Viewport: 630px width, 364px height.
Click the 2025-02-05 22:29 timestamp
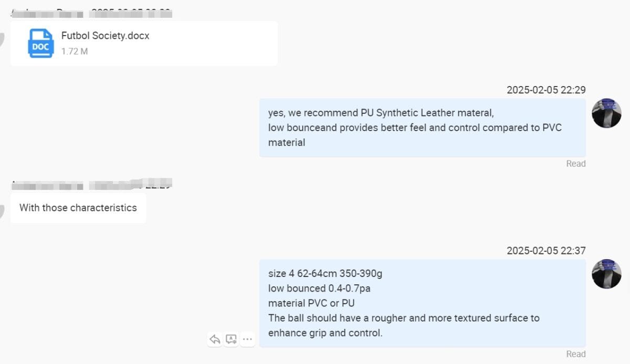click(546, 90)
